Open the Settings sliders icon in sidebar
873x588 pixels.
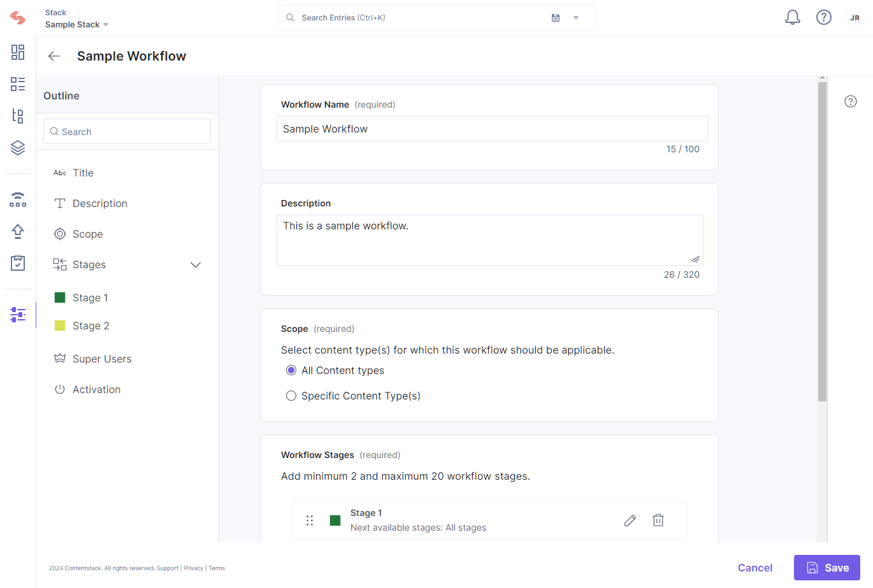click(18, 314)
